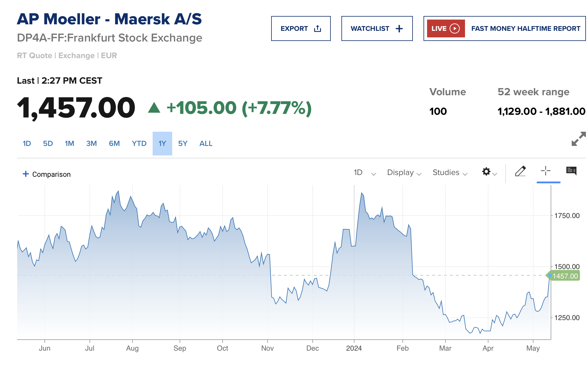Screen dimensions: 588x369
Task: Click the 1457.00 current price marker
Action: point(564,276)
